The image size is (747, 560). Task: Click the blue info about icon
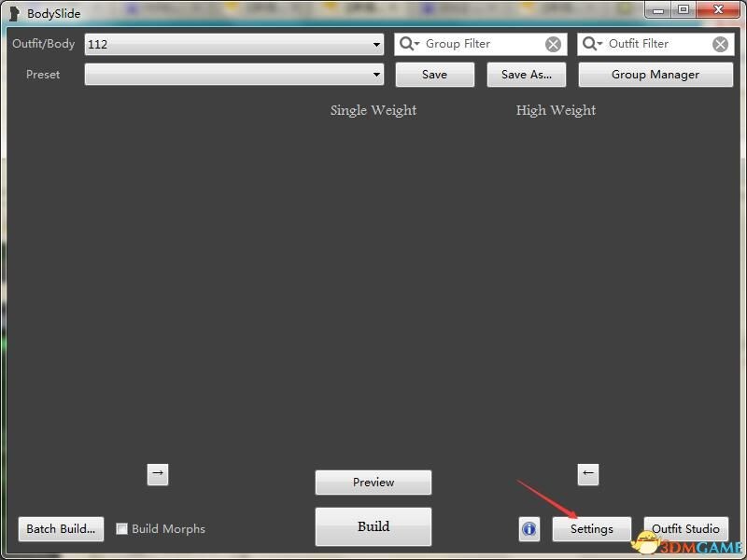(x=529, y=529)
